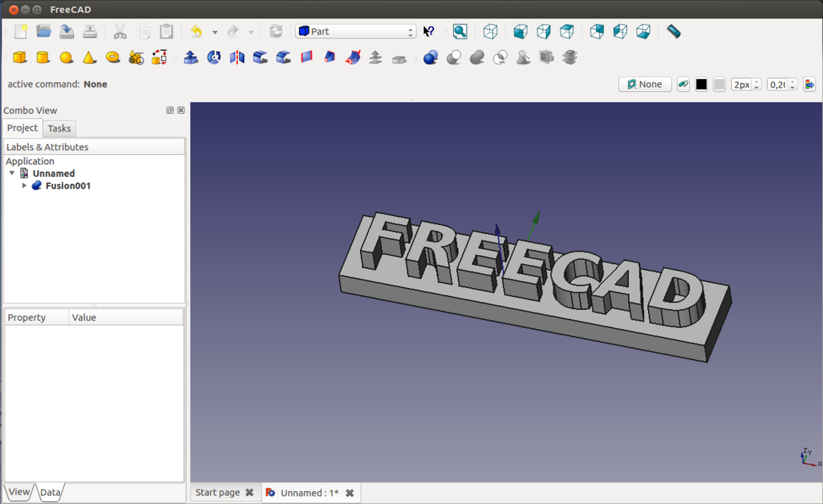Select the Revolve tool

pos(214,58)
